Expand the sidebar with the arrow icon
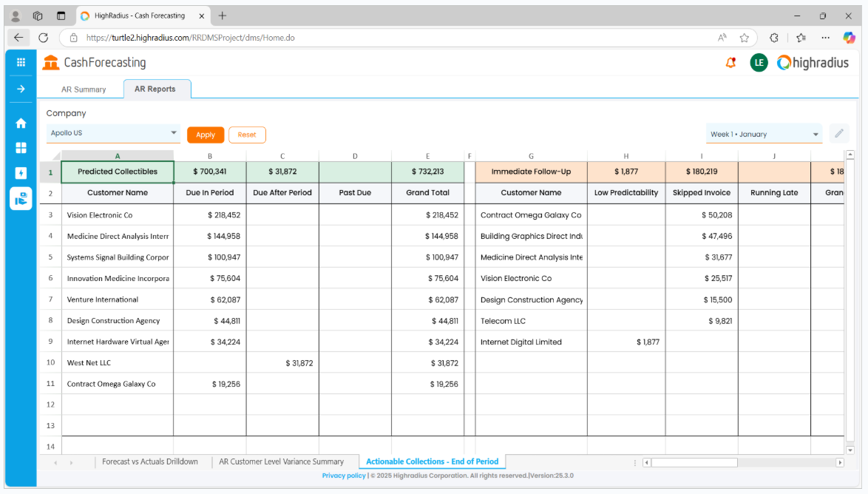 pos(21,89)
